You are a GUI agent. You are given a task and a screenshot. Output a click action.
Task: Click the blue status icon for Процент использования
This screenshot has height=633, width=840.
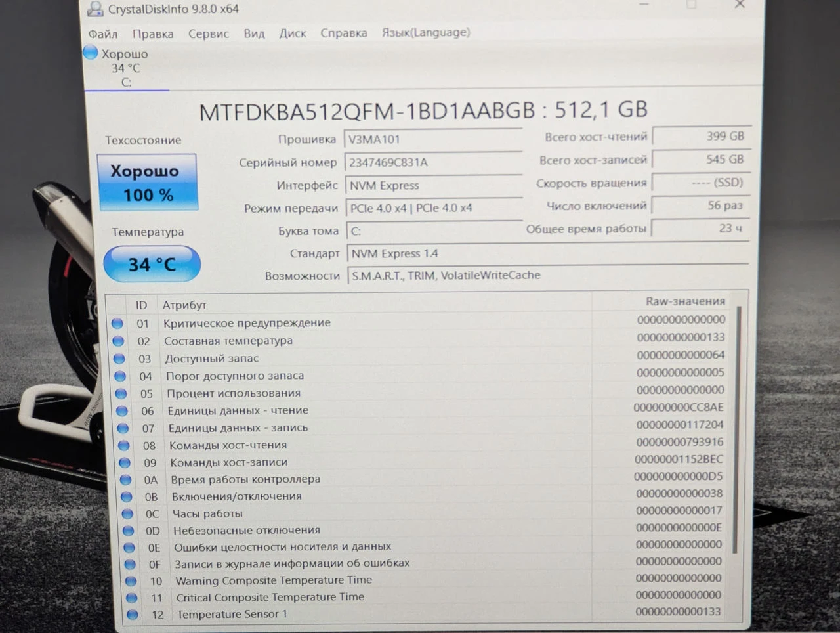pyautogui.click(x=121, y=393)
